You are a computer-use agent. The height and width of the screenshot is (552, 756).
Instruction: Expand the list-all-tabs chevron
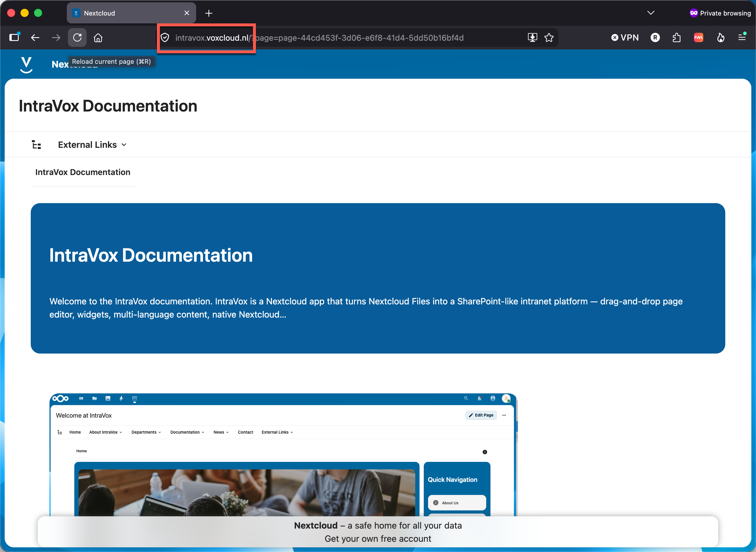651,13
